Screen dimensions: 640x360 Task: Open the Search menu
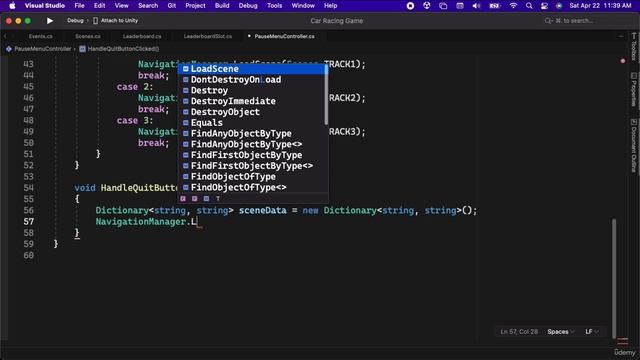(148, 6)
